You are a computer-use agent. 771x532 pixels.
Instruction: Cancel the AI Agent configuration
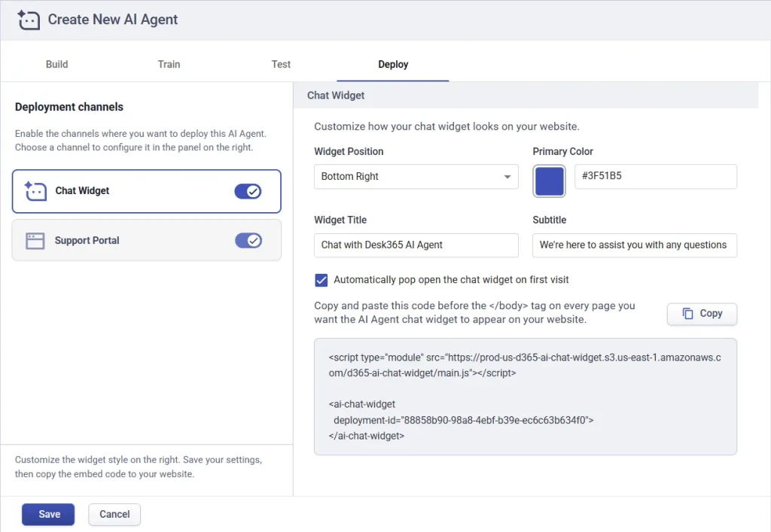coord(114,514)
